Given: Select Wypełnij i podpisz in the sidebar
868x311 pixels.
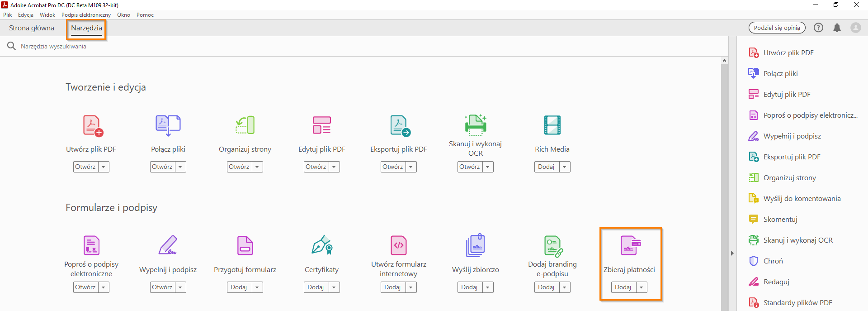Looking at the screenshot, I should (x=784, y=136).
